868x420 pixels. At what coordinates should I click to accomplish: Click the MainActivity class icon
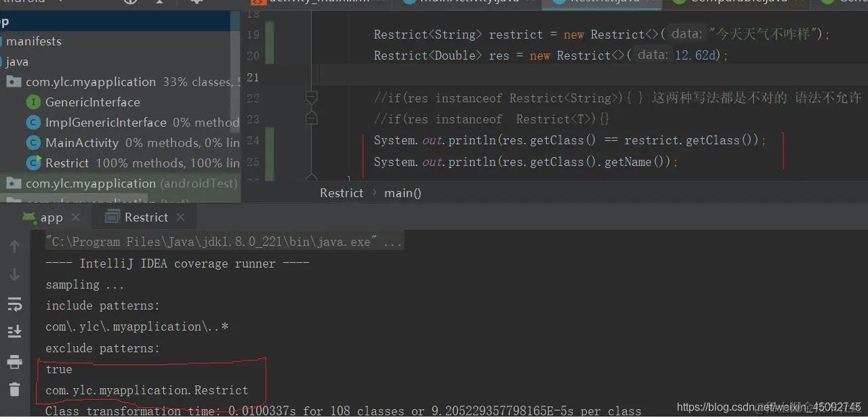33,143
